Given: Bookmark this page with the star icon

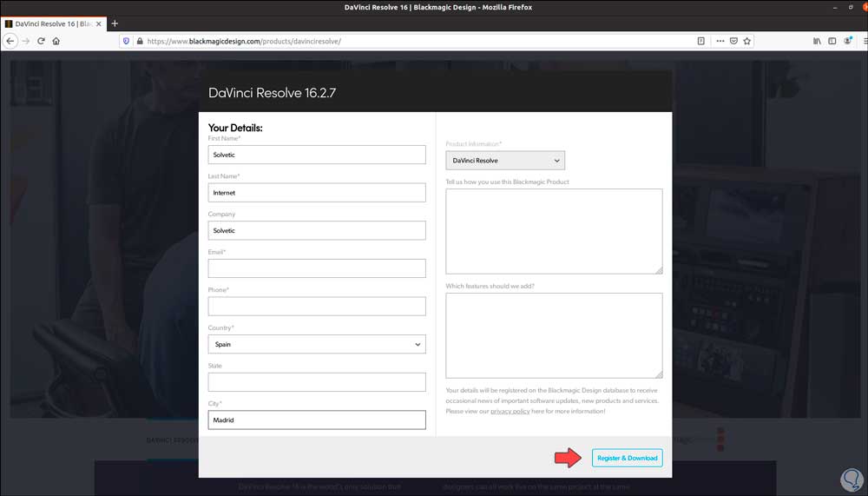Looking at the screenshot, I should point(746,41).
